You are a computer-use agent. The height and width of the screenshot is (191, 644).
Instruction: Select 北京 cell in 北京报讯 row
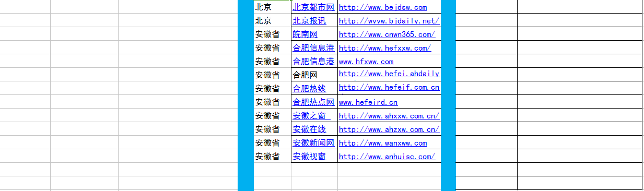point(272,21)
